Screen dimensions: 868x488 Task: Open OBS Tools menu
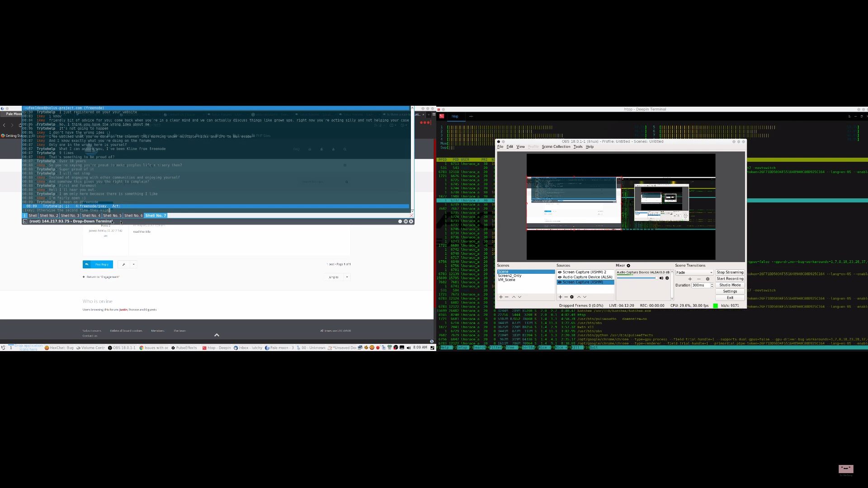[x=578, y=147]
